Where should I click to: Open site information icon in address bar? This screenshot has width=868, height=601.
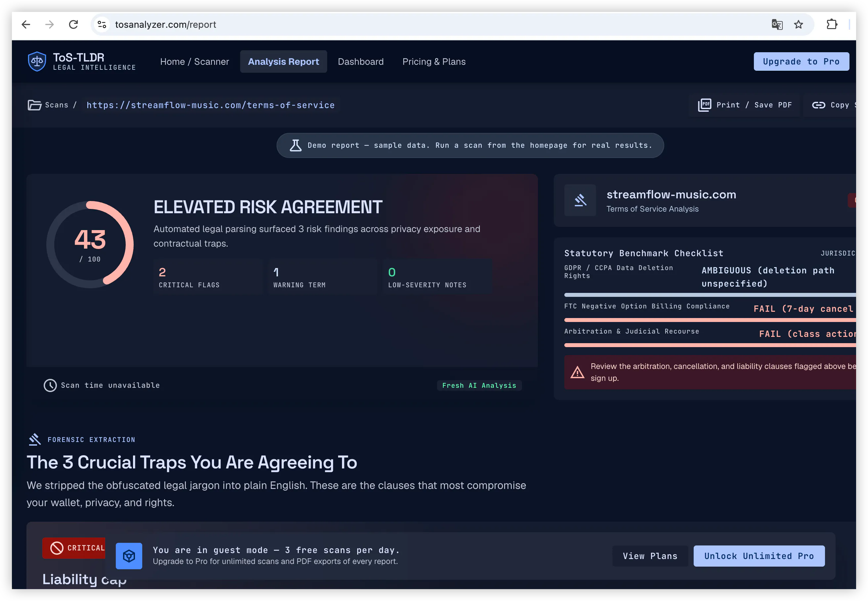click(102, 24)
